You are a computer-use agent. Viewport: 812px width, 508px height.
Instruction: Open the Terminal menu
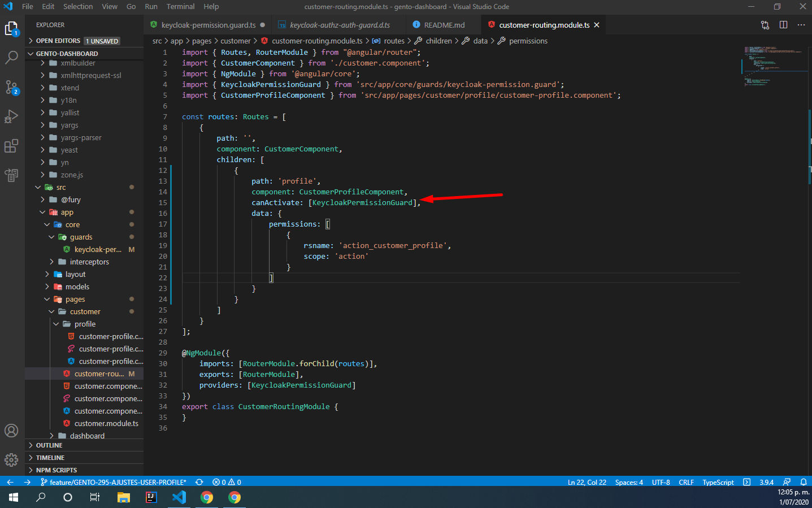[x=180, y=7]
